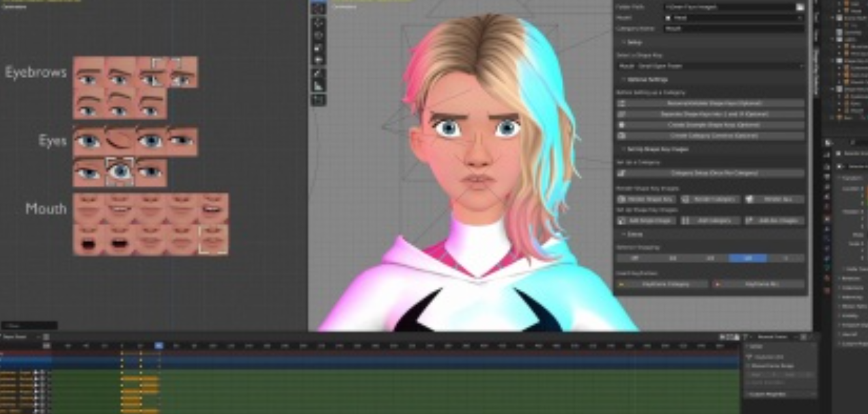Pick the Annotate tool in viewport toolbar
The width and height of the screenshot is (868, 414).
click(x=318, y=74)
